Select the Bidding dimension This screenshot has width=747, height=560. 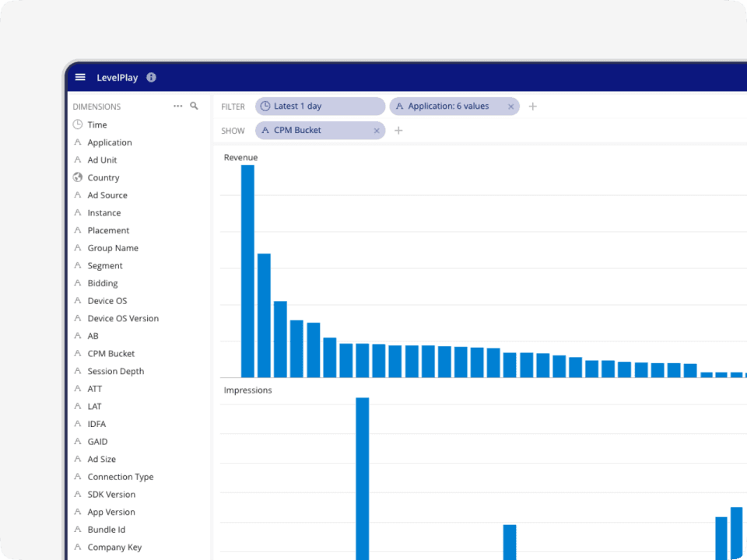click(103, 283)
